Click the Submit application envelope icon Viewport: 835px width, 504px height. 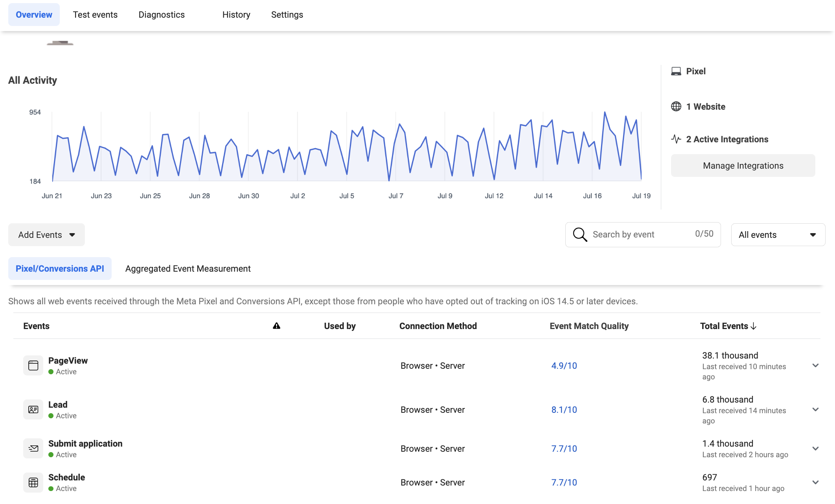click(x=33, y=449)
